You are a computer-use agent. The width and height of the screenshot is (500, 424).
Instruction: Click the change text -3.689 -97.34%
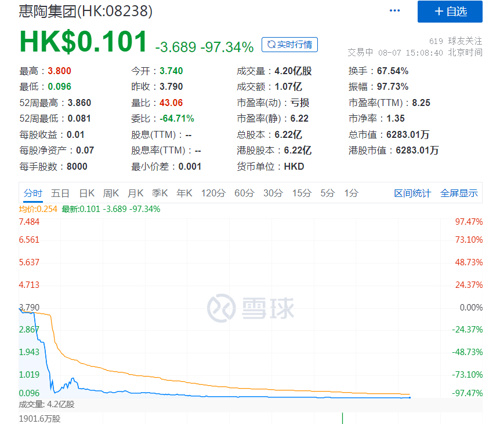[204, 47]
